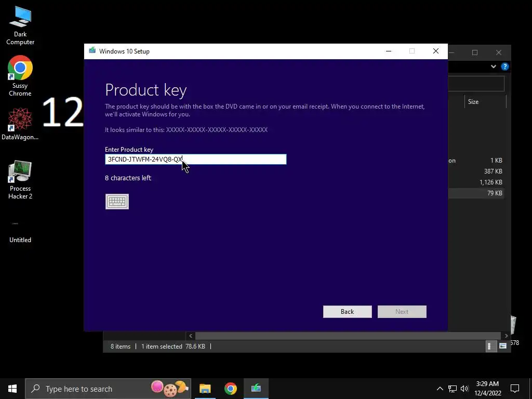
Task: Open Process Hacker 2 shortcut
Action: click(x=20, y=180)
